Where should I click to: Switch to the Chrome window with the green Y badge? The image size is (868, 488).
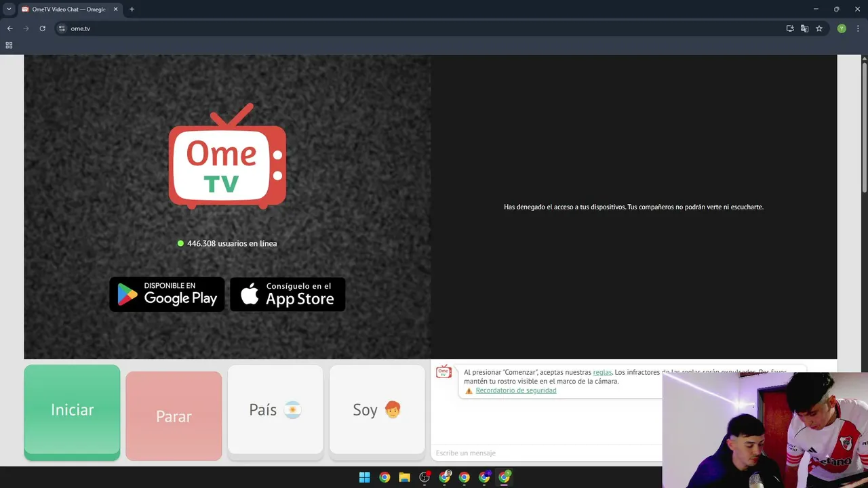pos(505,477)
